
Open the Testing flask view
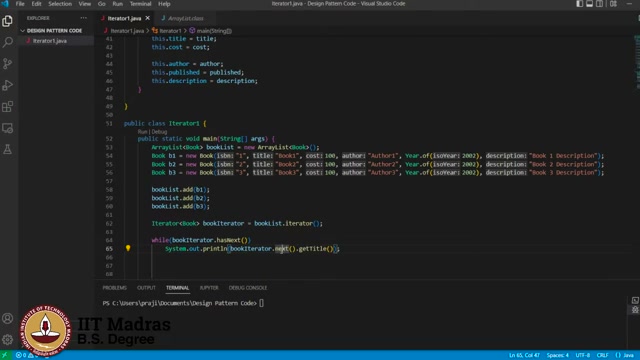tap(7, 149)
